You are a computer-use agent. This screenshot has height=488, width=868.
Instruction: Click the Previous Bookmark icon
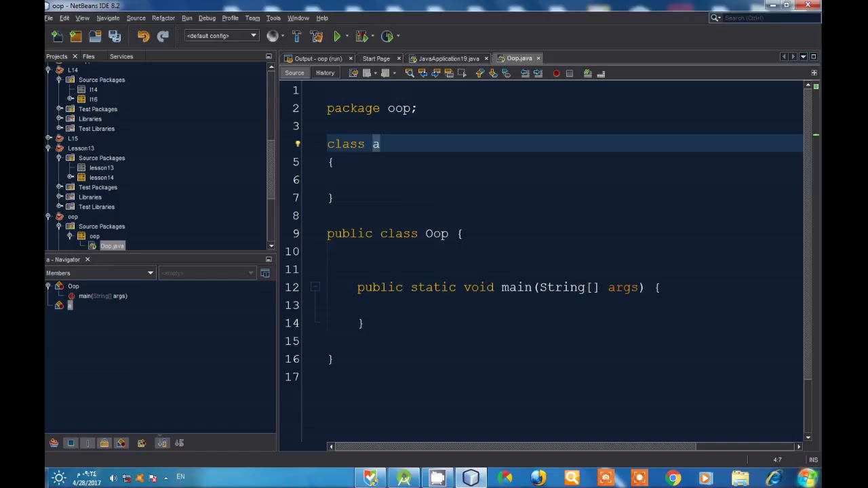coord(480,73)
